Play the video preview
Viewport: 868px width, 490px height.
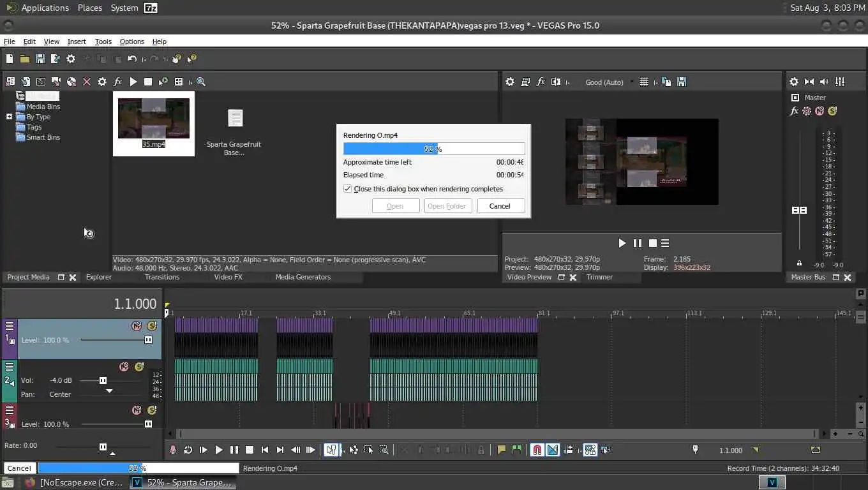[622, 243]
